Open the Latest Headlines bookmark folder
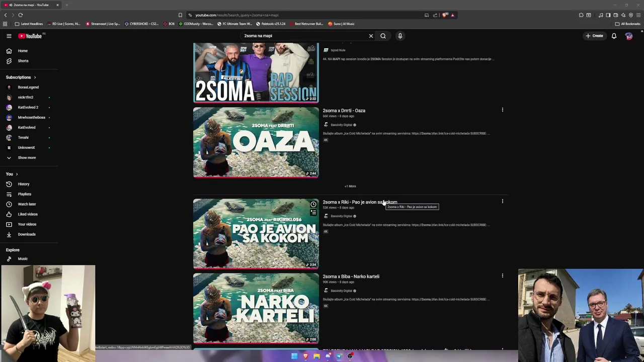Image resolution: width=644 pixels, height=362 pixels. (29, 24)
